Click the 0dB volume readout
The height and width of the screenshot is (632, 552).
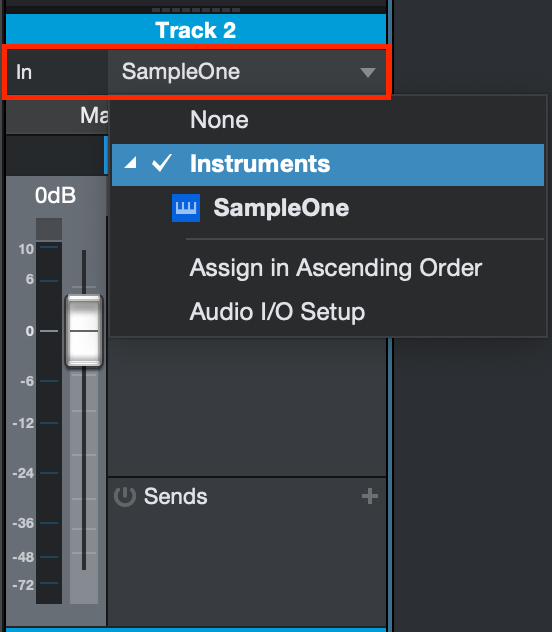[x=55, y=195]
